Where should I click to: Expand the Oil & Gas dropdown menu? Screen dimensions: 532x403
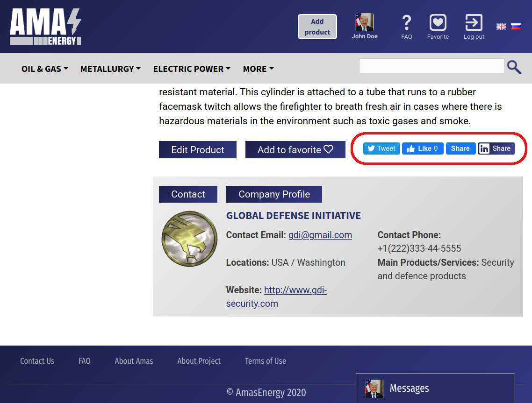[44, 69]
